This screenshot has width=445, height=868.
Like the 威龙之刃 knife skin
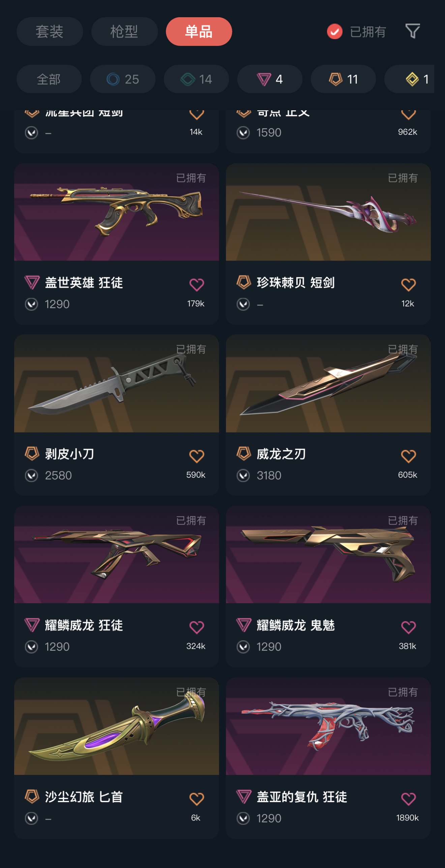click(x=408, y=456)
